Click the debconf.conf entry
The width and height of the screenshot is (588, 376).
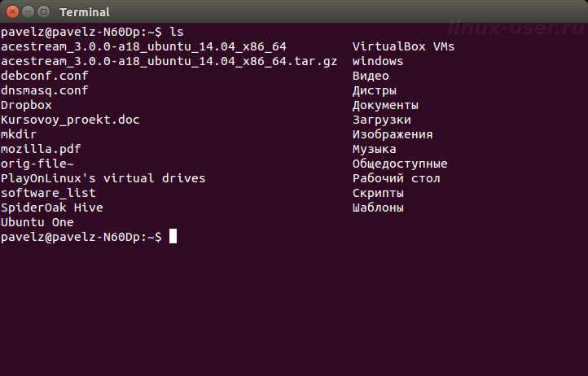click(45, 76)
